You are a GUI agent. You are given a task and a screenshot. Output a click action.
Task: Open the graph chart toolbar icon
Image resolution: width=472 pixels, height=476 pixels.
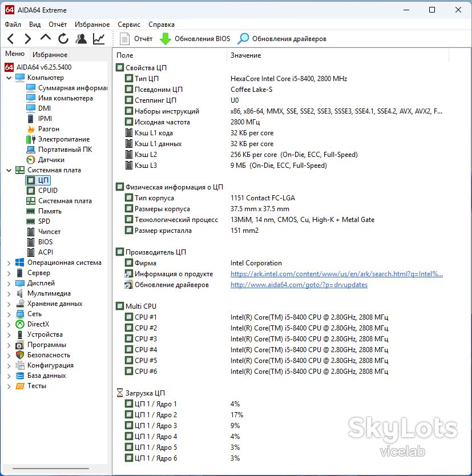point(99,39)
